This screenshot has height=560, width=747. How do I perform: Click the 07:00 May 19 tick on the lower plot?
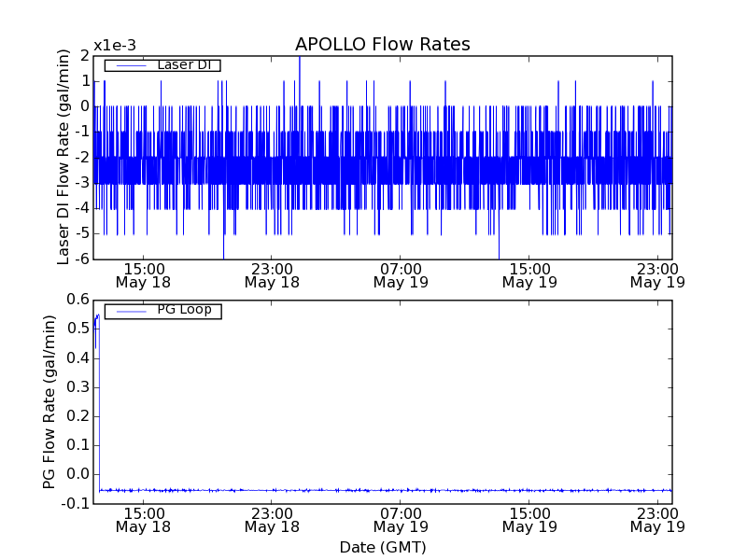coord(401,519)
